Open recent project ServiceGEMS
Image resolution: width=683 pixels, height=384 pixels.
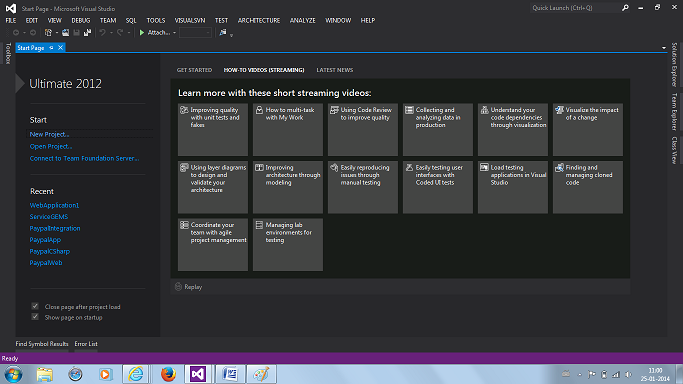coord(49,216)
